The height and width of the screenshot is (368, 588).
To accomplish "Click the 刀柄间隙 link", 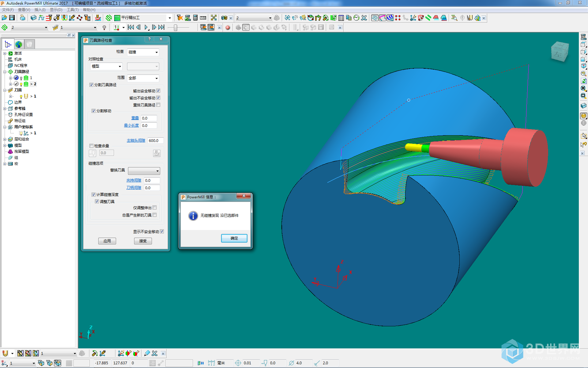I will pyautogui.click(x=134, y=188).
